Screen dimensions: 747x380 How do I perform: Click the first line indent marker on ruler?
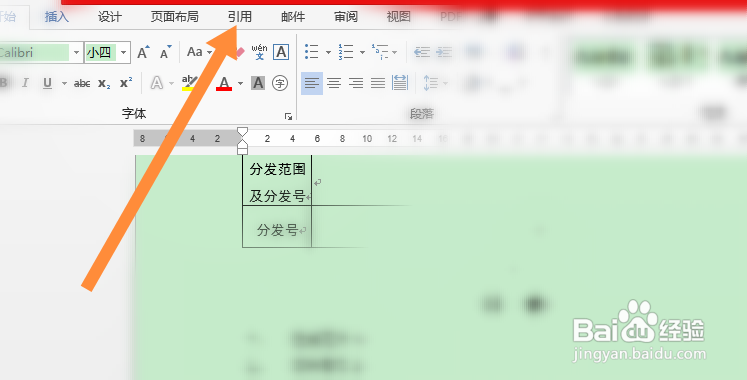(242, 131)
